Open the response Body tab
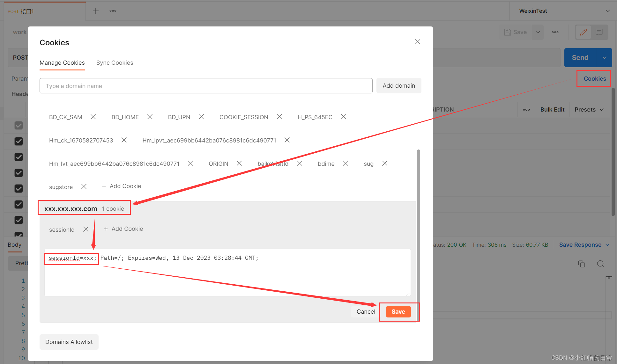The image size is (617, 364). pyautogui.click(x=14, y=245)
